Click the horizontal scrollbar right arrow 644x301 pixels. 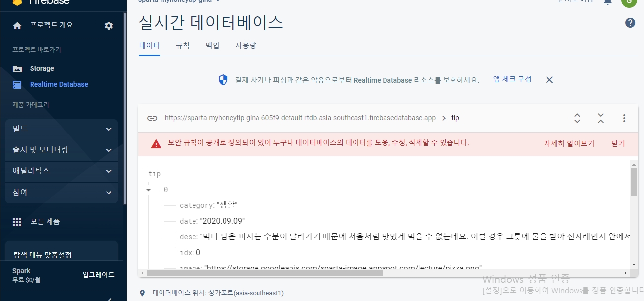(x=626, y=273)
